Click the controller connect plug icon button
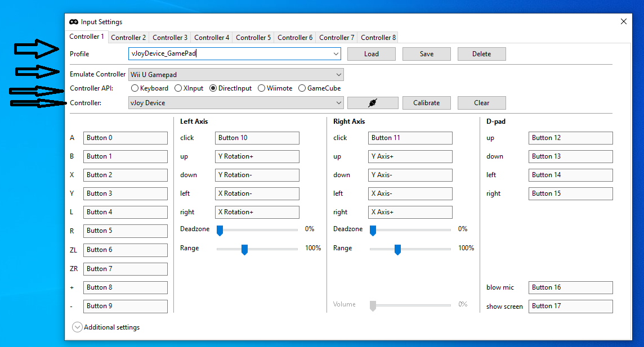Screen dimensions: 644x347 pyautogui.click(x=373, y=103)
